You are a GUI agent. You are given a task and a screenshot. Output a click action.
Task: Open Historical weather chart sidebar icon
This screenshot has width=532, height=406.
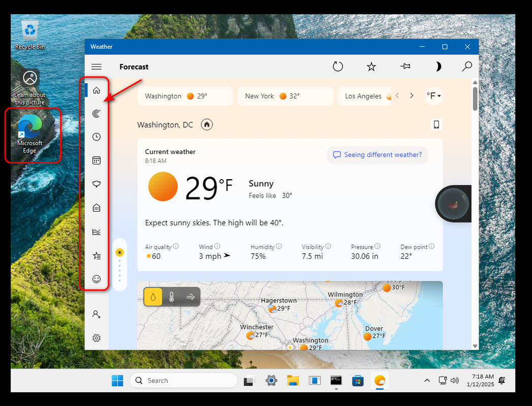[97, 232]
